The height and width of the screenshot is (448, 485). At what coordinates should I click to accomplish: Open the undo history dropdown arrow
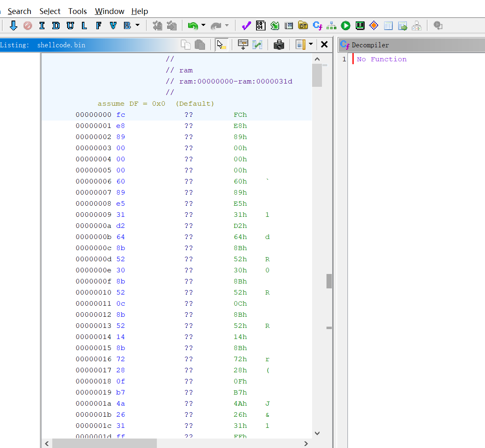coord(203,26)
